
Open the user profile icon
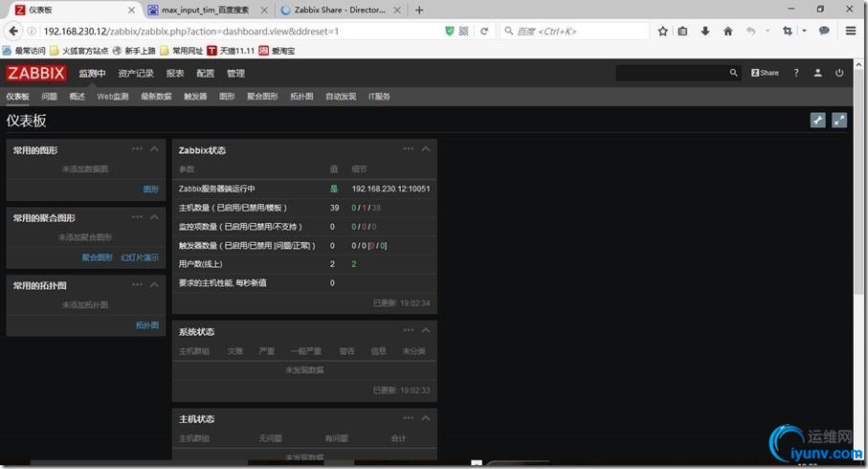(x=817, y=73)
